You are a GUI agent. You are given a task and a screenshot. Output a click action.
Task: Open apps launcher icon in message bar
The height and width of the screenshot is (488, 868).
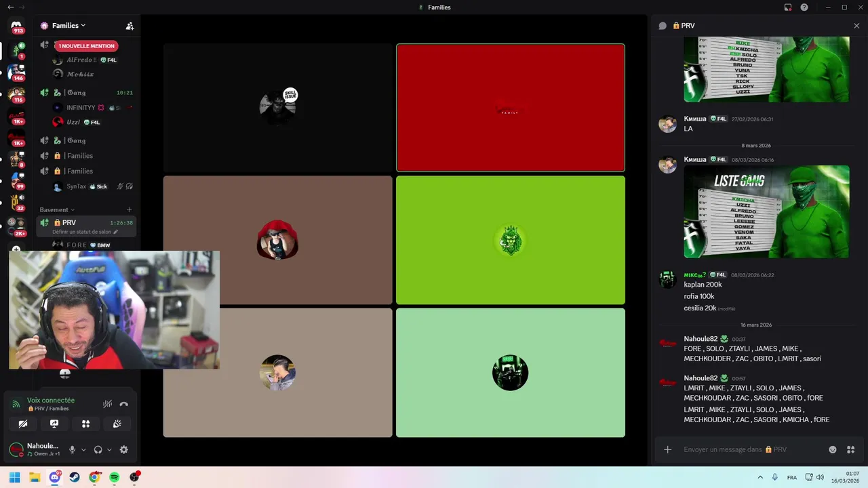click(850, 449)
